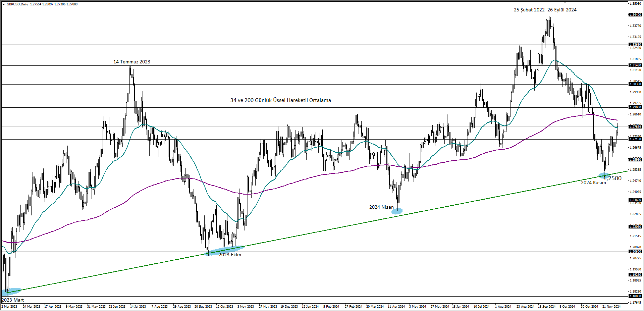Click the 1.23600 horizontal line price tag
The height and width of the screenshot is (311, 644).
[635, 200]
